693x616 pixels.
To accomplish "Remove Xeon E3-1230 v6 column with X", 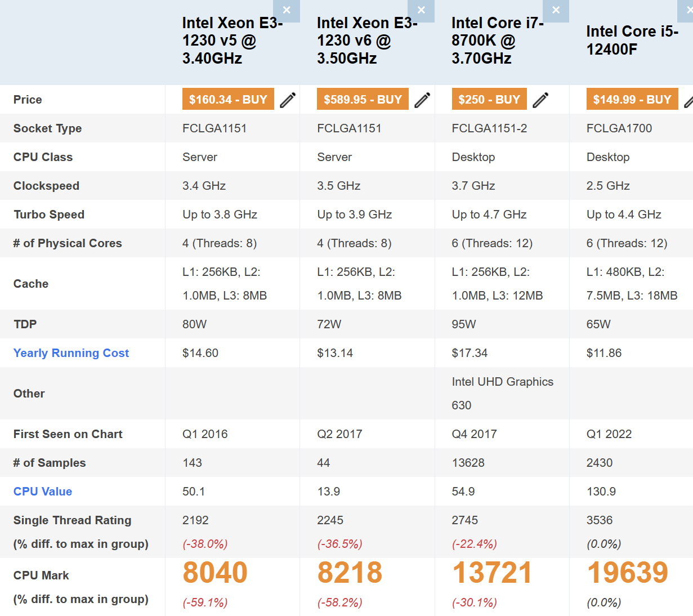I will pyautogui.click(x=421, y=10).
